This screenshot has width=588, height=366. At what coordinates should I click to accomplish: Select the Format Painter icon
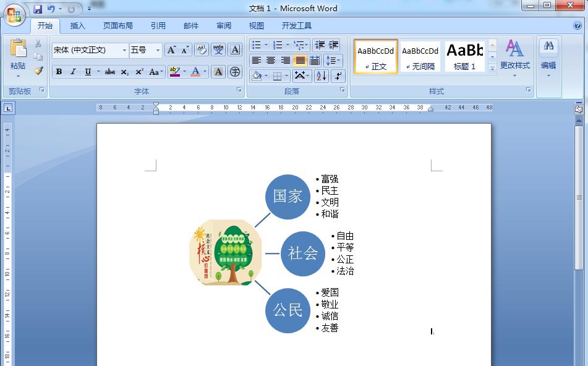click(x=38, y=70)
